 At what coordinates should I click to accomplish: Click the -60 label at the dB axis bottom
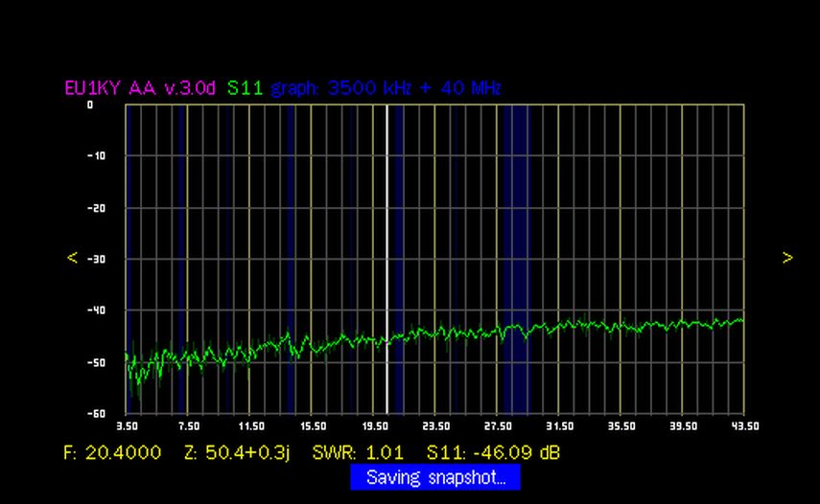tap(96, 413)
